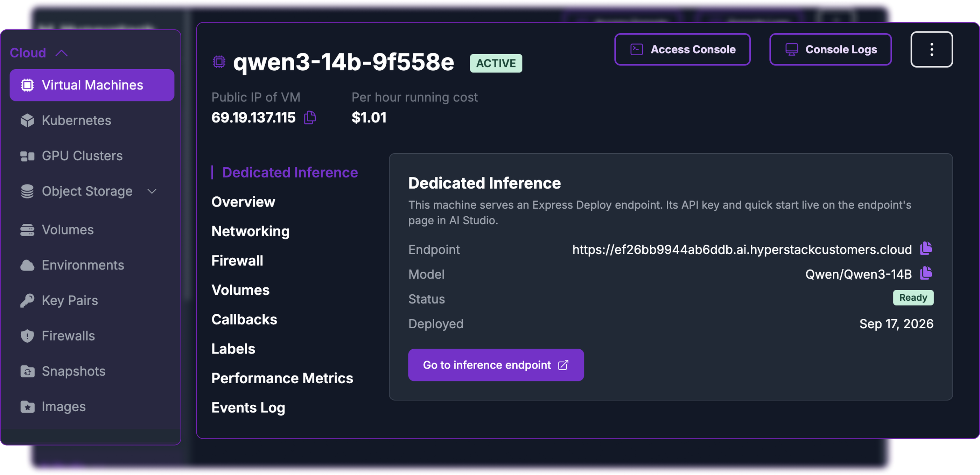Screen dimensions: 980x475
Task: Open the three-dot more options menu
Action: (931, 49)
